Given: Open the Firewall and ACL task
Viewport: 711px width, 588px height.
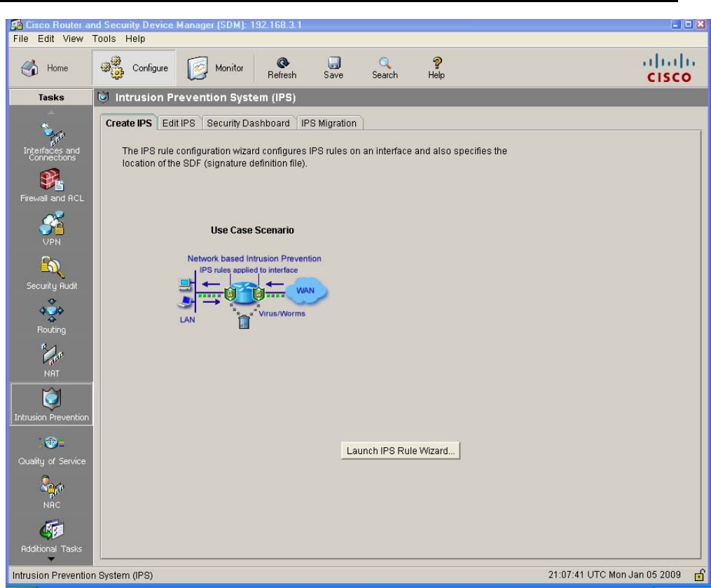Looking at the screenshot, I should pyautogui.click(x=52, y=185).
